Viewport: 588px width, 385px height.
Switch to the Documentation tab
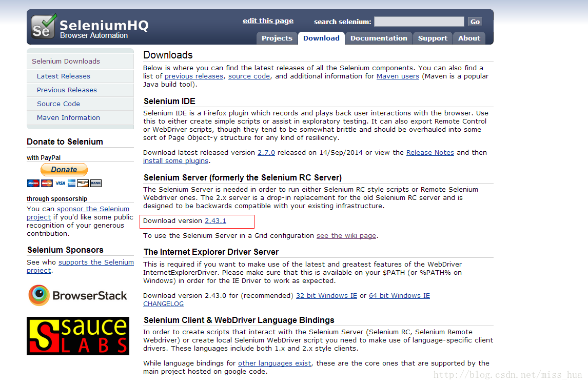379,38
